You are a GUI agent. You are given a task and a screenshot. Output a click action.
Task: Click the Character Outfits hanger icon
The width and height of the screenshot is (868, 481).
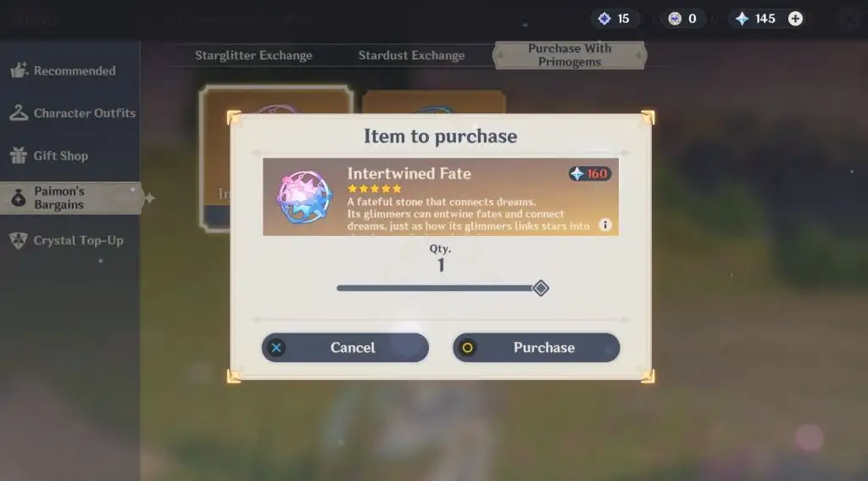pyautogui.click(x=19, y=113)
